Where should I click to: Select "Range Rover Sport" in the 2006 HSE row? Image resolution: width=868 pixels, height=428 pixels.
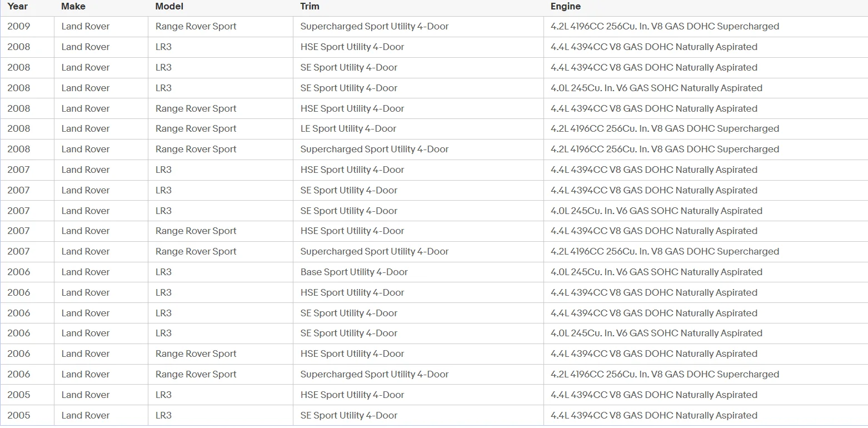click(x=196, y=354)
